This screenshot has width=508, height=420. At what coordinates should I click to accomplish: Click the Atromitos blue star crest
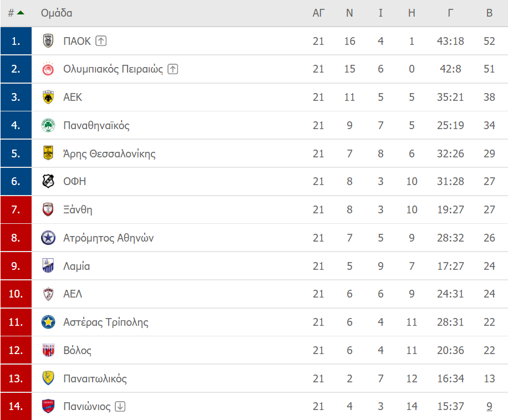[48, 238]
